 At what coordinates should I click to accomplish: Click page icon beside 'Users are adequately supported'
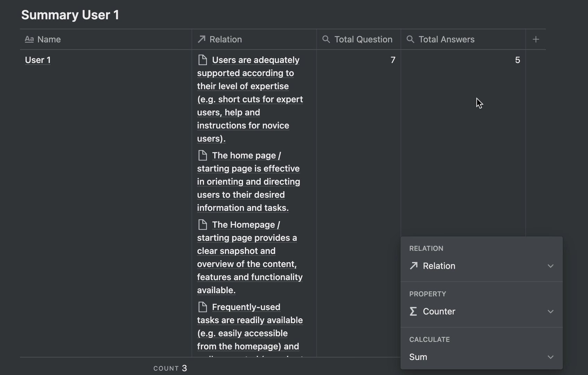click(x=202, y=60)
